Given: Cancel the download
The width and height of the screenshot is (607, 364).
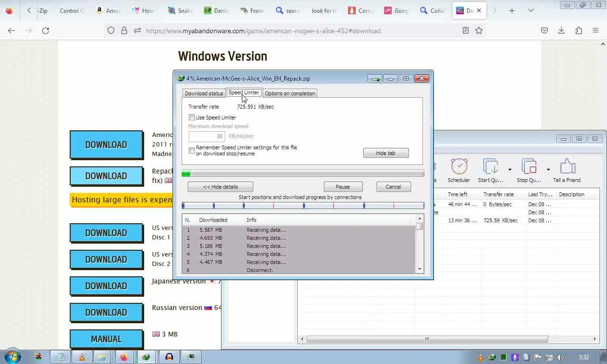Looking at the screenshot, I should (x=393, y=187).
